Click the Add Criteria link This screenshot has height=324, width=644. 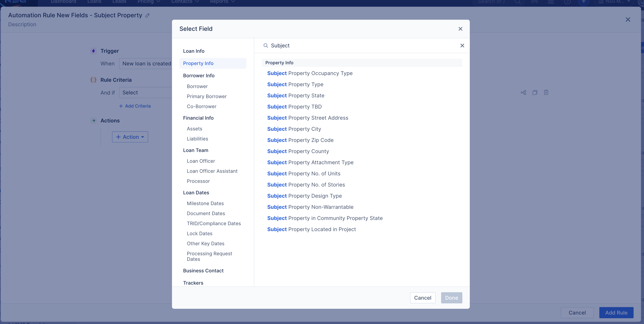[135, 106]
